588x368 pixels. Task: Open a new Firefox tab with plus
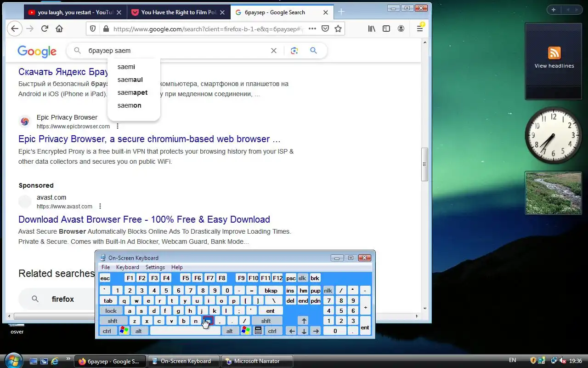pos(341,12)
